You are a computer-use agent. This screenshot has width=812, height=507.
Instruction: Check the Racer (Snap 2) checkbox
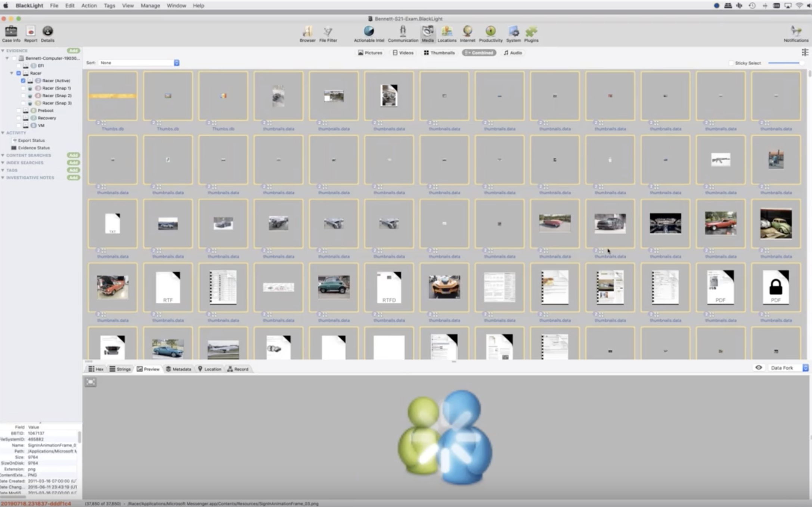23,96
